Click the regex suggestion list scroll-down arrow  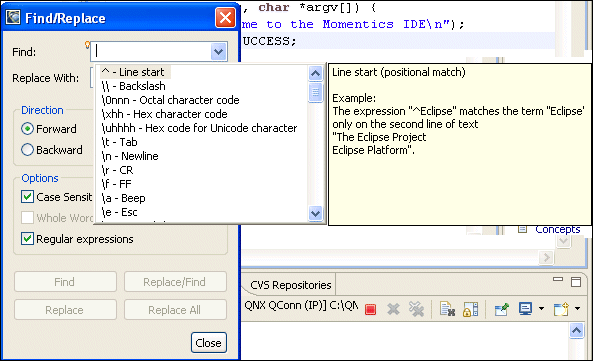click(x=315, y=214)
